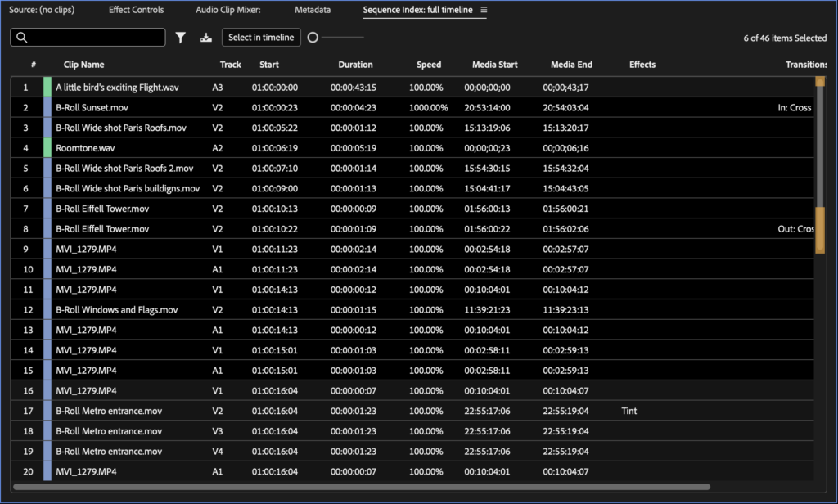Click the Media End column header

571,65
